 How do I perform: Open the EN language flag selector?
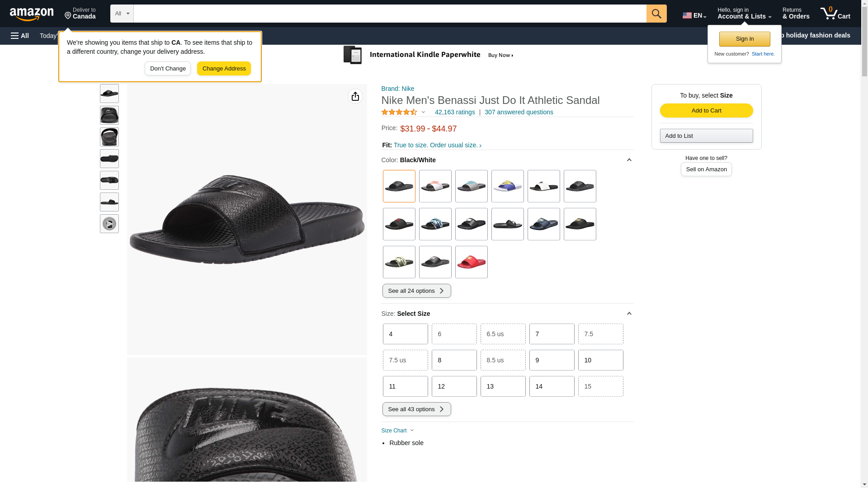[694, 15]
